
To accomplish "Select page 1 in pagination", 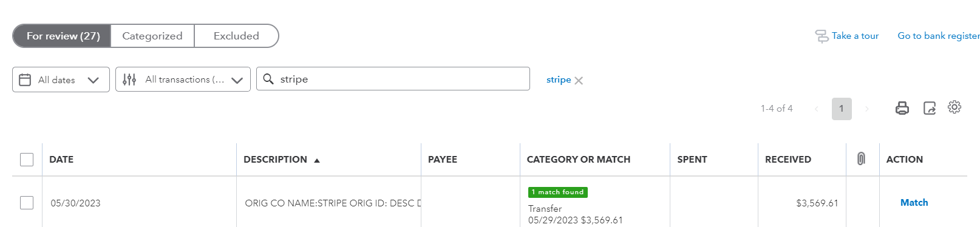I will 842,109.
